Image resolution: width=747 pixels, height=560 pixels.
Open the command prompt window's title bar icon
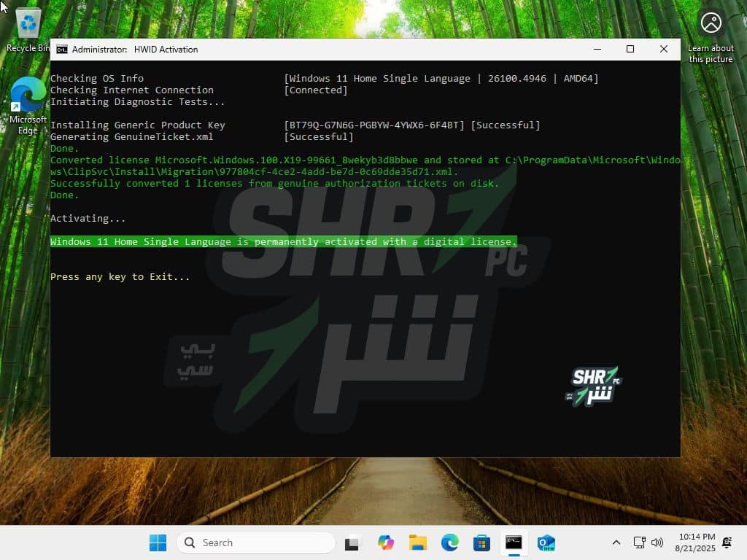62,50
